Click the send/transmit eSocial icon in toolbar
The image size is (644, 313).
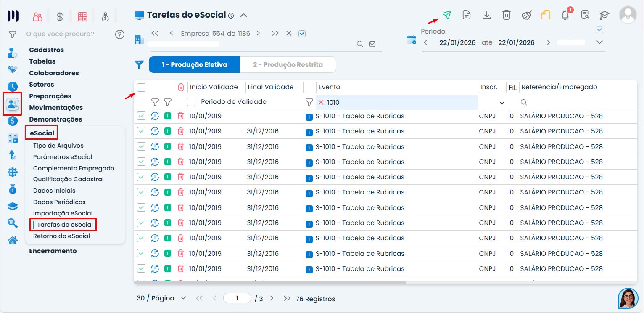coord(447,14)
